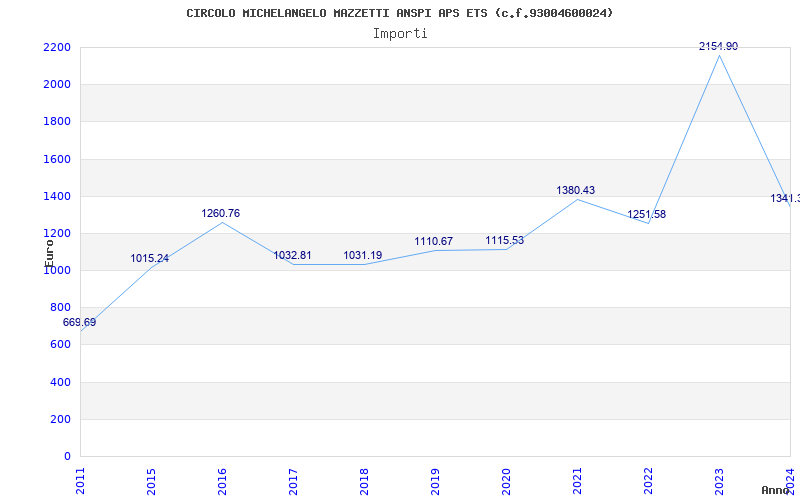Click the y-axis value 600
Screen dimensions: 800x500
pyautogui.click(x=60, y=345)
